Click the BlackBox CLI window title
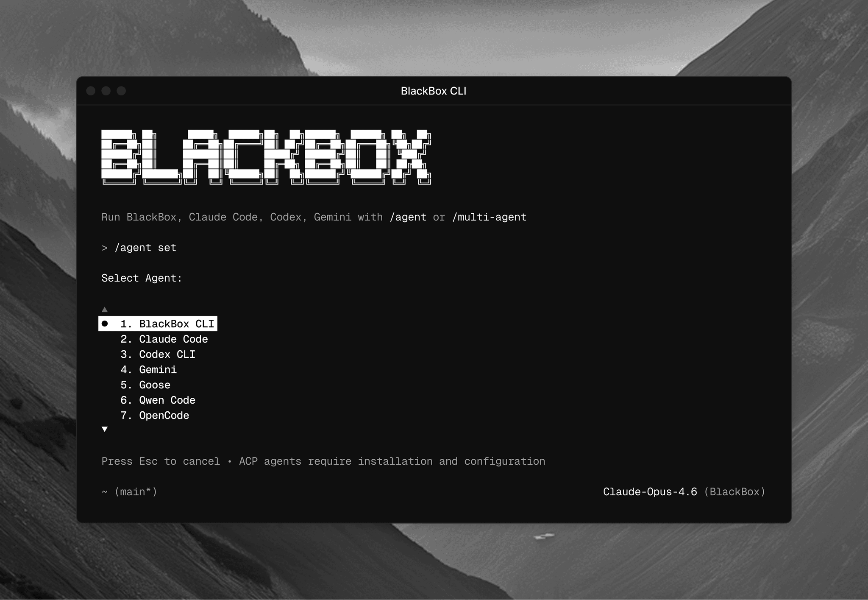The height and width of the screenshot is (600, 868). click(x=434, y=91)
